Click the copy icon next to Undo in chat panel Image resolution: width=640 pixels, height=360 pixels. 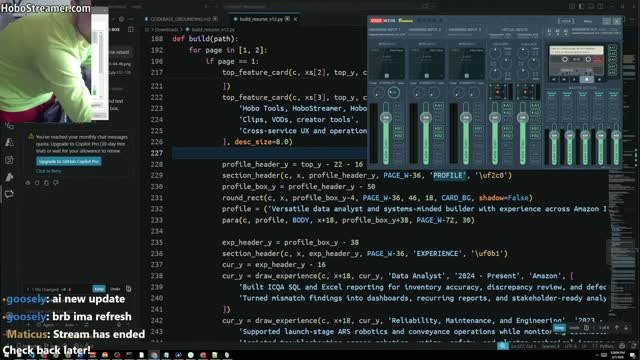129,289
